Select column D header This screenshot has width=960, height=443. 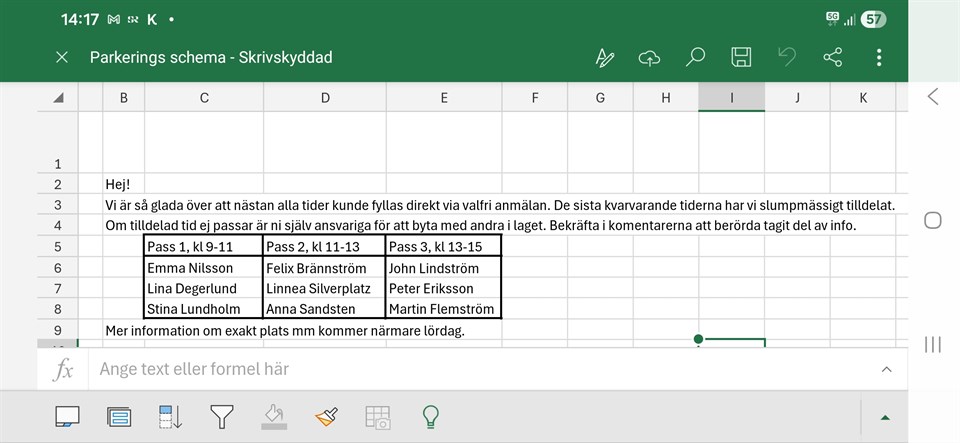(325, 97)
